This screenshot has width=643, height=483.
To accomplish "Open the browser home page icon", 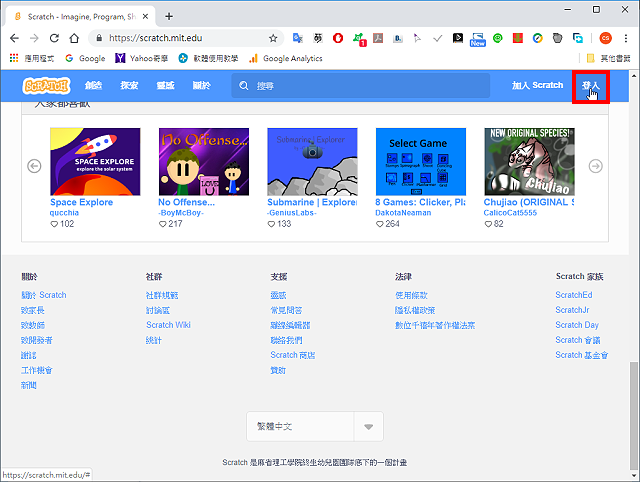I will point(74,38).
